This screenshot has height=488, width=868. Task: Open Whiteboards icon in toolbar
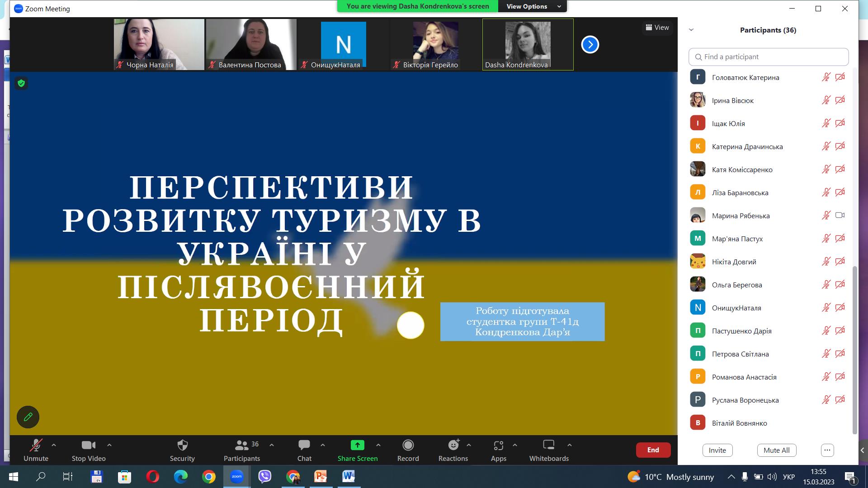tap(548, 446)
